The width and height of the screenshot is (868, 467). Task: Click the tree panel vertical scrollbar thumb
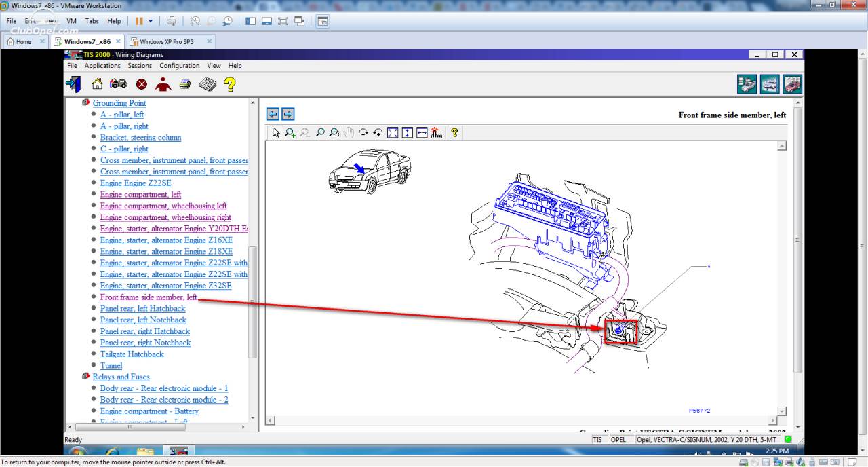point(254,302)
